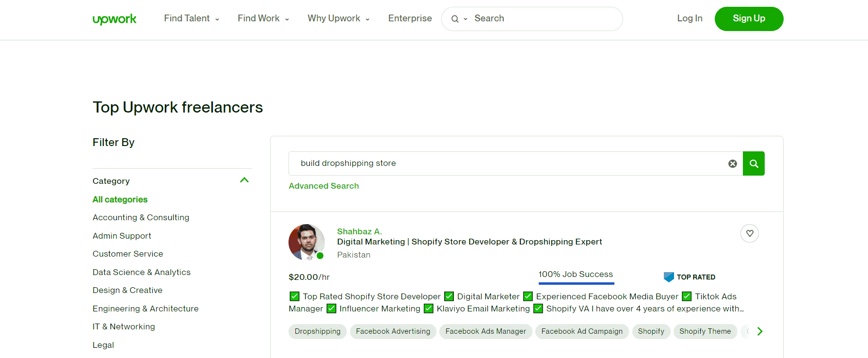The image size is (868, 358).
Task: Expand the Find Work menu
Action: 263,18
